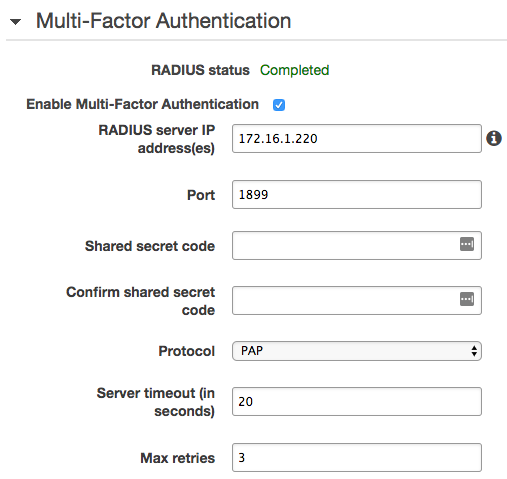Click the Shared secret code label

point(150,246)
